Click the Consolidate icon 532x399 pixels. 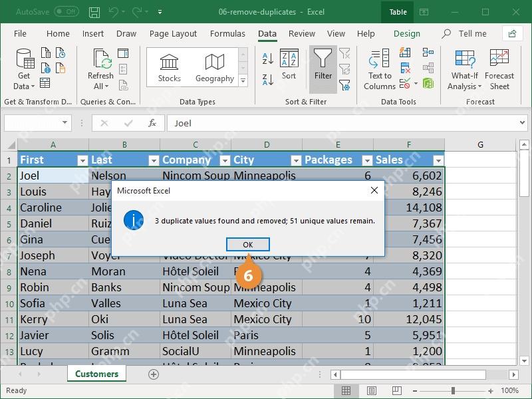click(428, 53)
